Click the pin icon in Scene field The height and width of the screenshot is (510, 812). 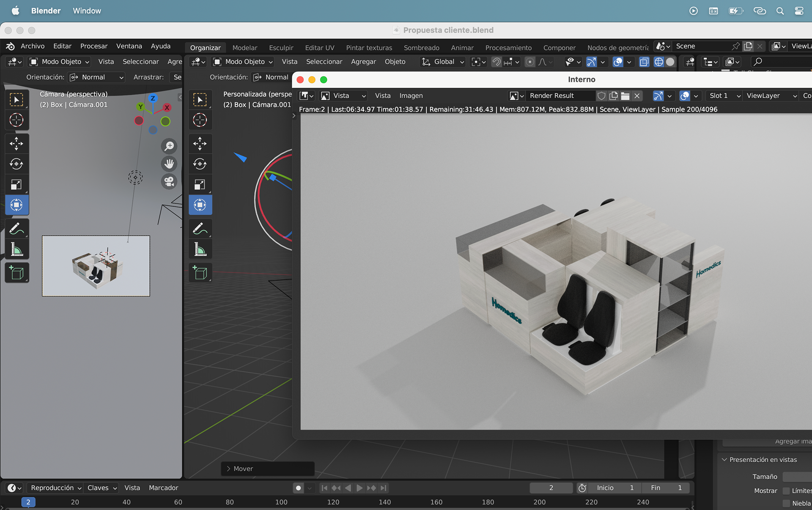pyautogui.click(x=736, y=46)
